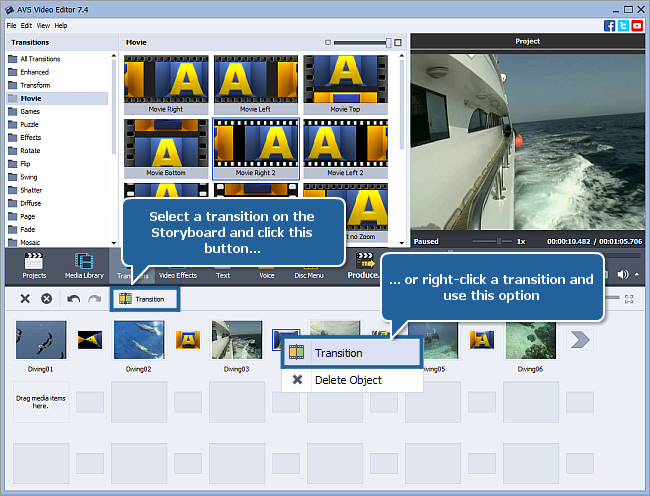This screenshot has width=650, height=496.
Task: Open the File menu
Action: (11, 26)
